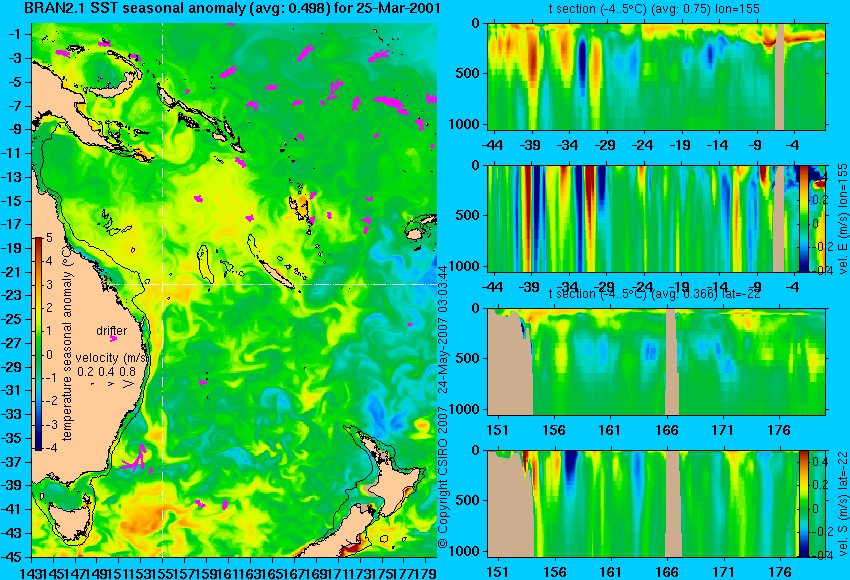Click the vel. S velocity color bar
This screenshot has height=580, width=850.
803,504
